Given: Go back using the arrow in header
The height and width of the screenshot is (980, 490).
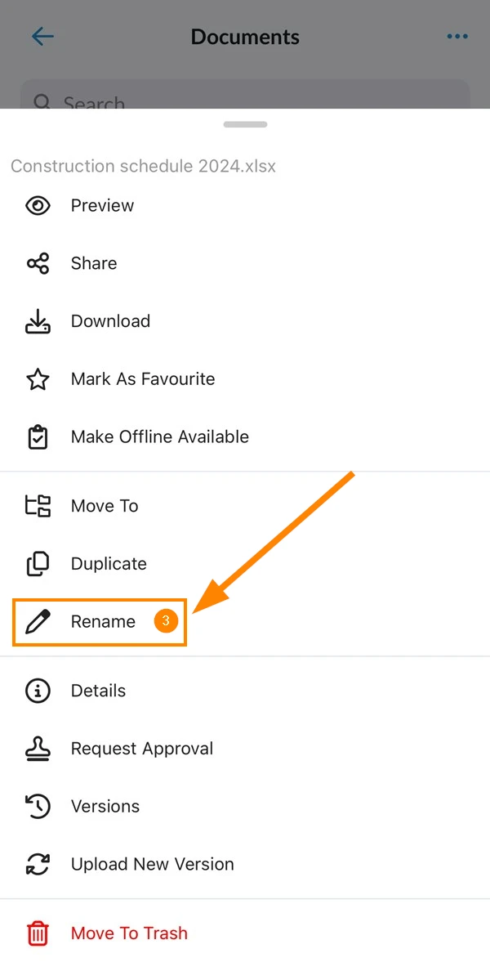Looking at the screenshot, I should (x=42, y=36).
